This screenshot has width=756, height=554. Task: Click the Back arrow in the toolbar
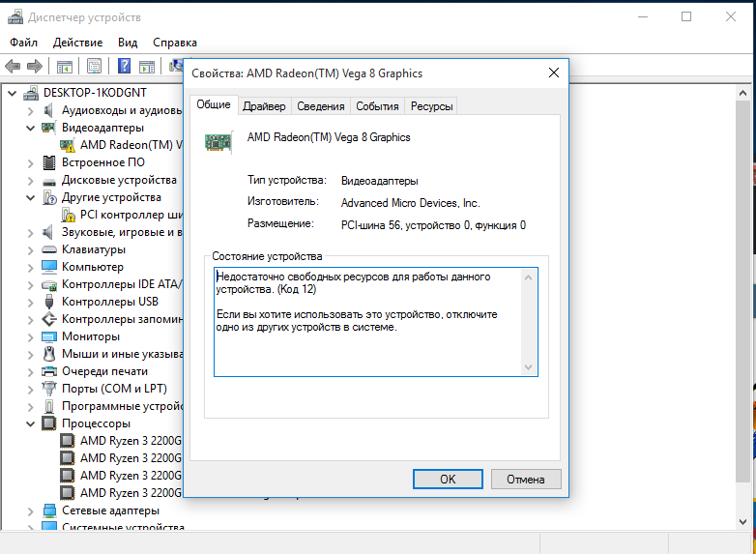[x=13, y=67]
